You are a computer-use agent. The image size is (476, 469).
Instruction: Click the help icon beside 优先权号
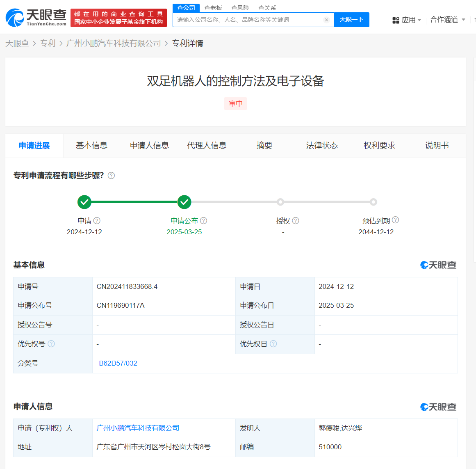click(51, 344)
